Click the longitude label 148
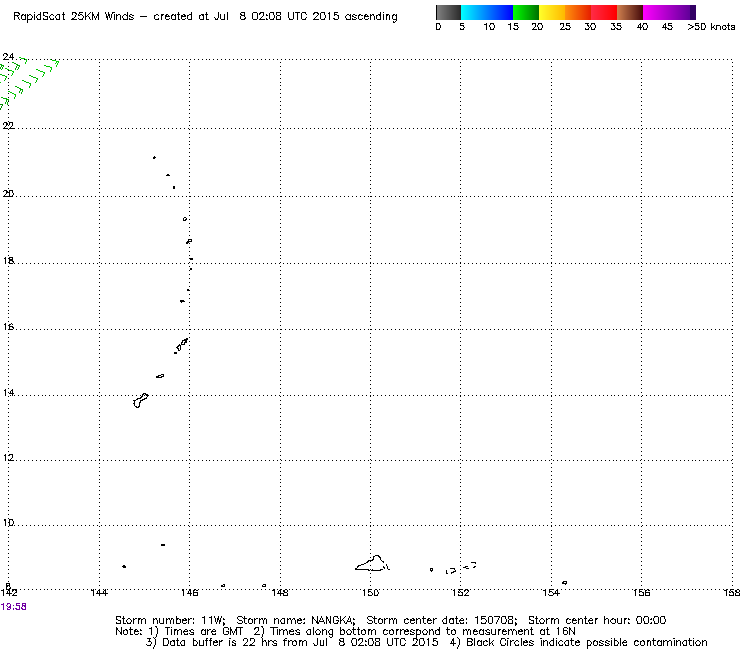Viewport: 740px width, 650px height. [280, 592]
